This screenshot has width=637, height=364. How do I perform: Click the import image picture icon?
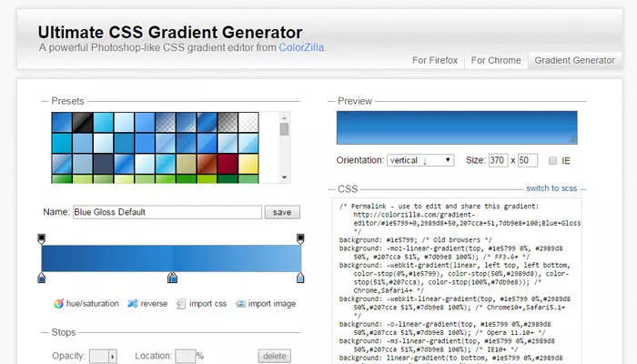pos(240,303)
